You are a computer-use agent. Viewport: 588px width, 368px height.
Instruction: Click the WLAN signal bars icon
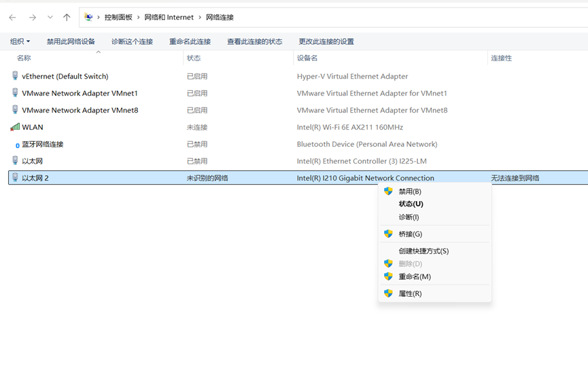coord(15,127)
